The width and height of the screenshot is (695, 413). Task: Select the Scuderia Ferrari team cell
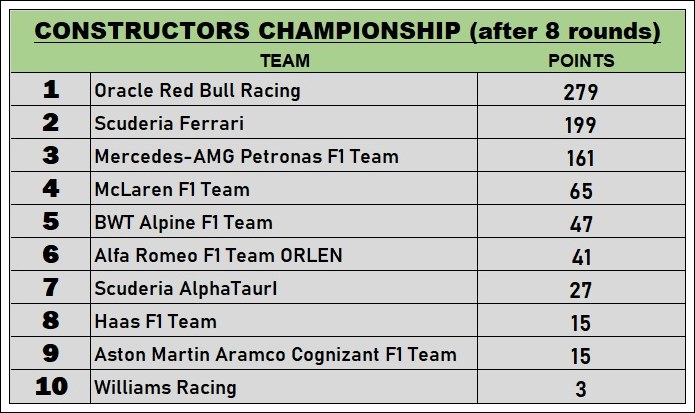pyautogui.click(x=169, y=124)
